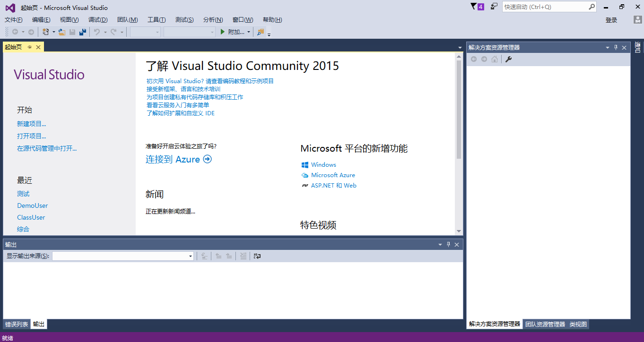Toggle auto-hide pin on Solution Explorer panel
The height and width of the screenshot is (342, 644).
(616, 48)
